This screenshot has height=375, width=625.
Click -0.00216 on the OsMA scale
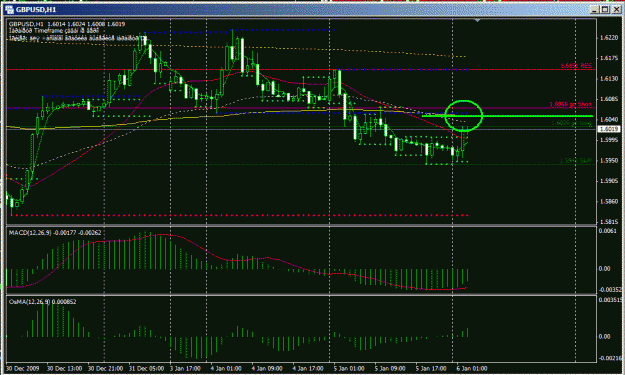click(x=610, y=358)
